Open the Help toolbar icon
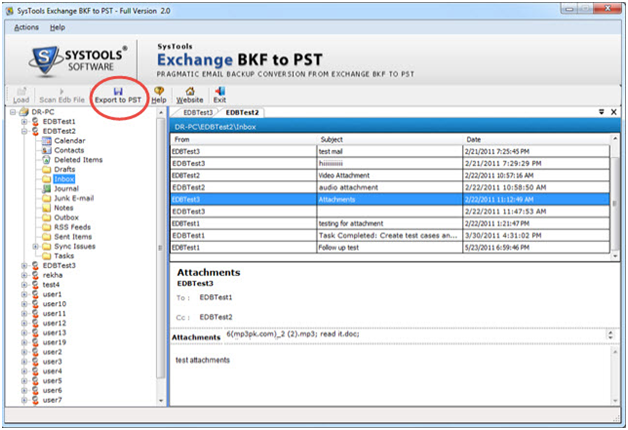628x430 pixels. pos(159,91)
